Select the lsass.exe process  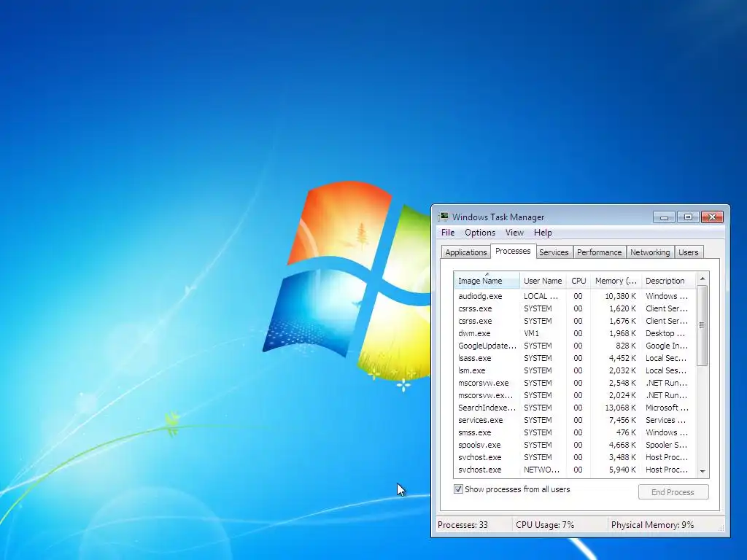click(x=575, y=357)
